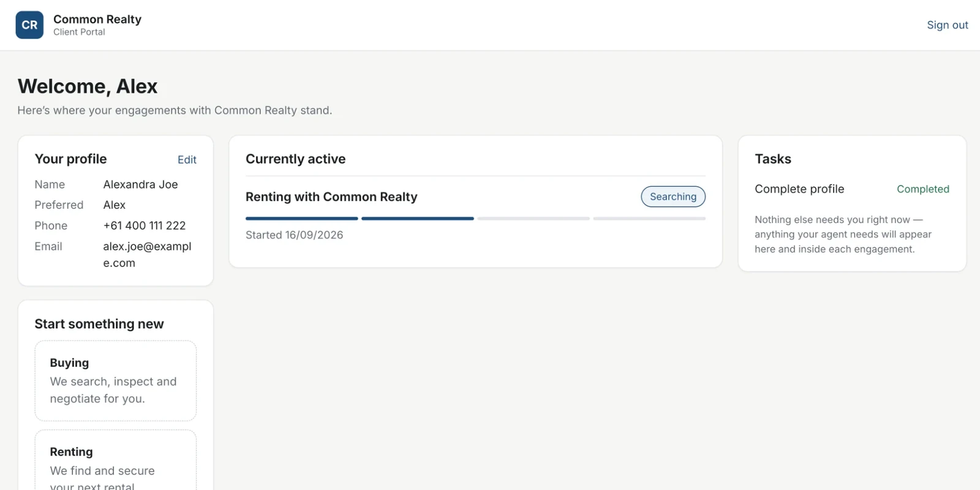Click the name Alexandra Joe
Viewport: 980px width, 490px height.
tap(140, 184)
